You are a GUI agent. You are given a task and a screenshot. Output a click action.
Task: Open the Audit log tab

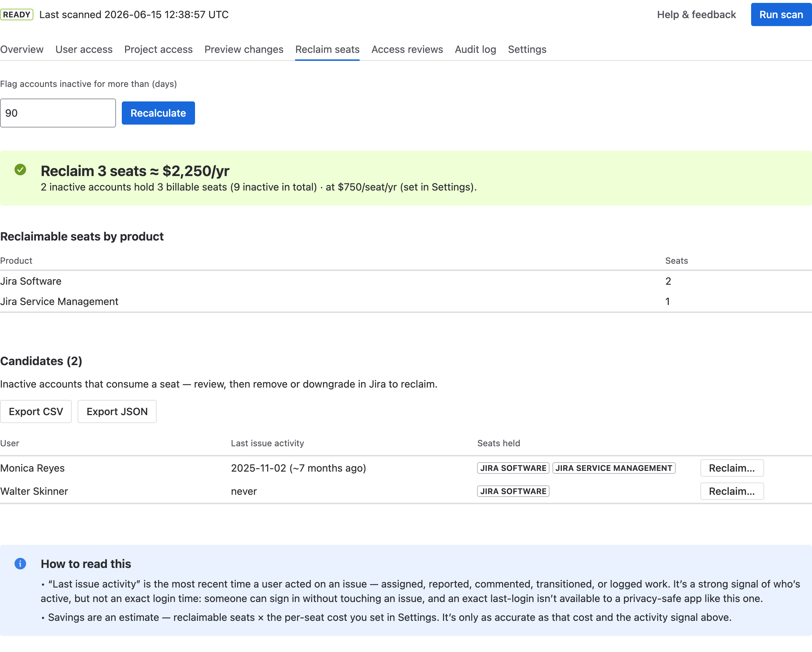[x=475, y=49]
